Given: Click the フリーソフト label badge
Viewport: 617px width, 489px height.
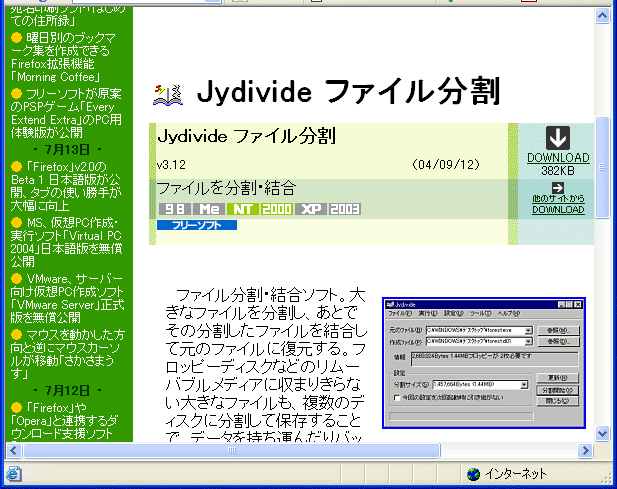Looking at the screenshot, I should (197, 225).
